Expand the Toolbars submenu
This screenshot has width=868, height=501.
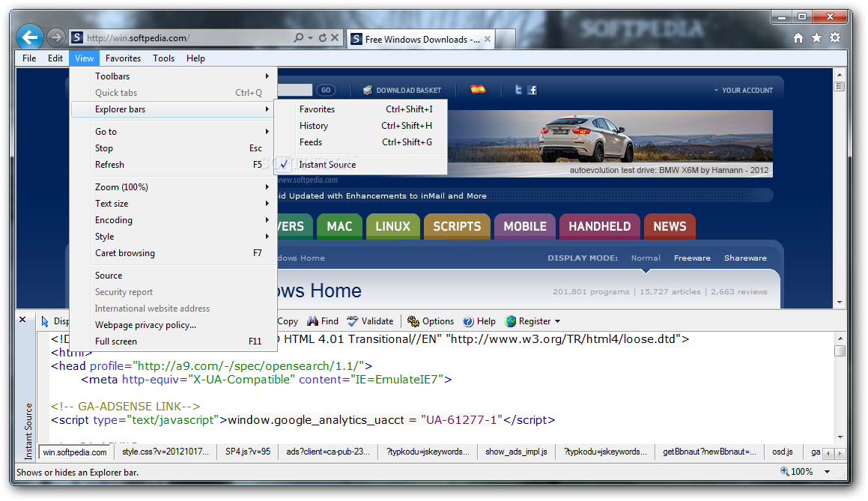pos(173,76)
